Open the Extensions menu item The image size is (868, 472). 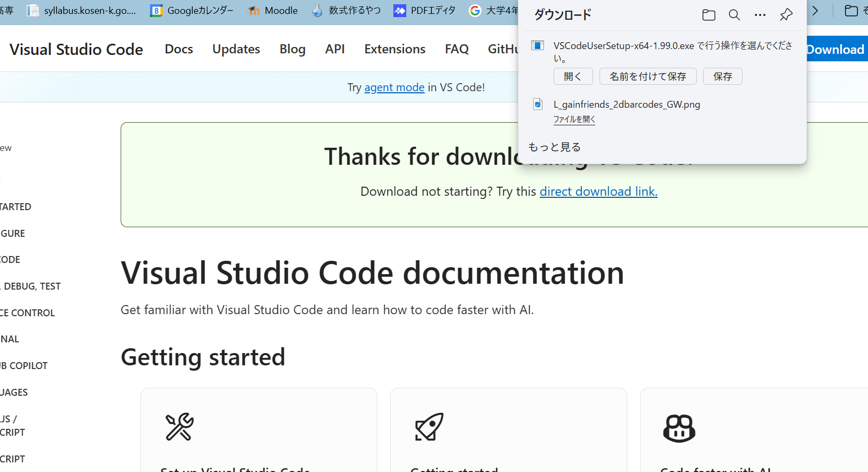coord(395,49)
